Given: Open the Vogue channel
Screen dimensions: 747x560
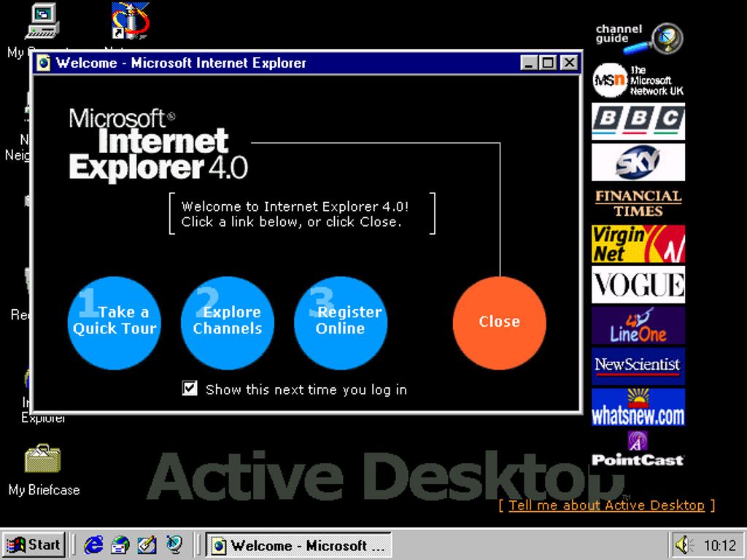Looking at the screenshot, I should pos(638,285).
